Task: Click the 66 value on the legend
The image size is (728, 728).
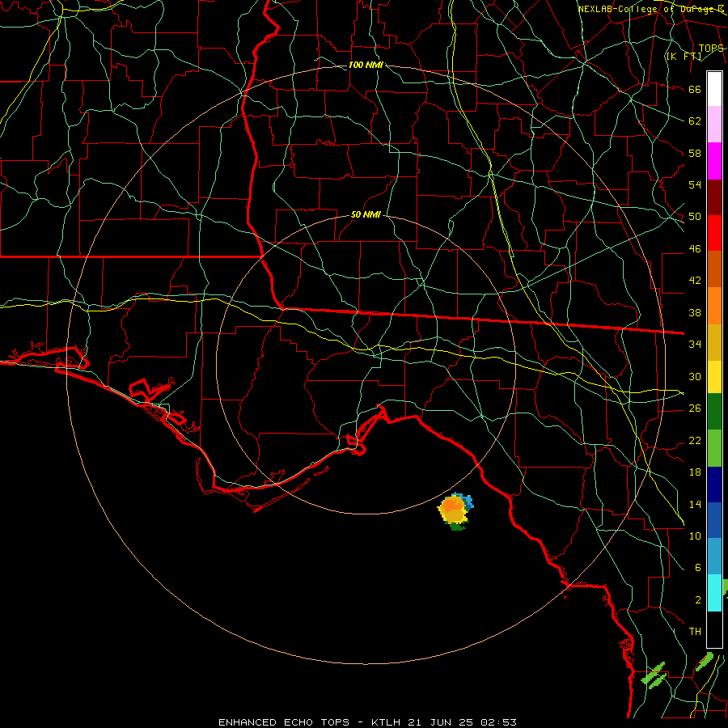Action: [x=695, y=90]
